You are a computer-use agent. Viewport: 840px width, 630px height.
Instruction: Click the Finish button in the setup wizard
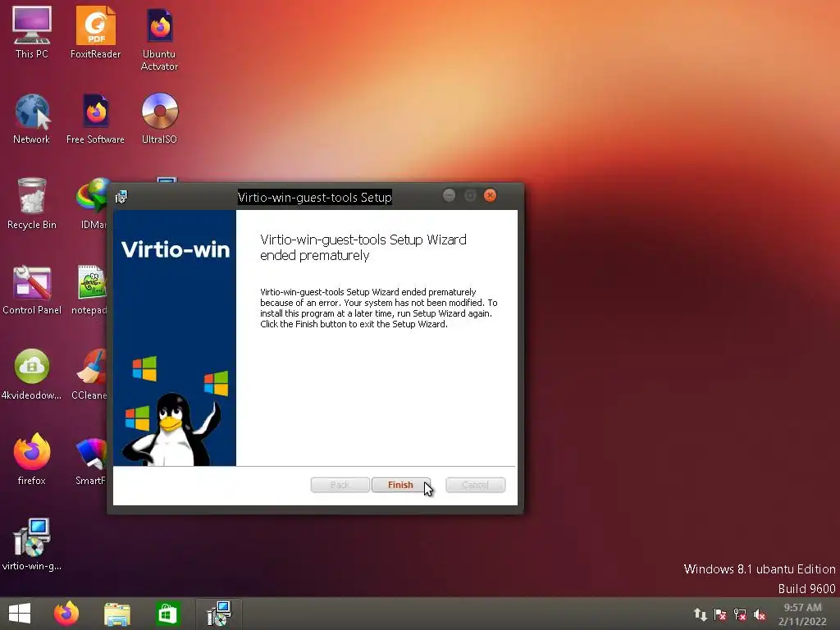(400, 485)
